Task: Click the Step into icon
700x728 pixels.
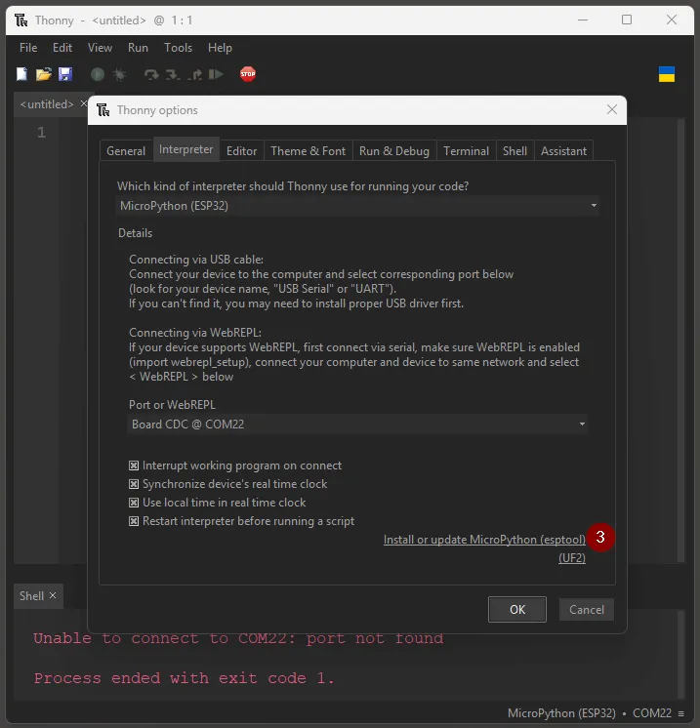Action: pos(173,74)
